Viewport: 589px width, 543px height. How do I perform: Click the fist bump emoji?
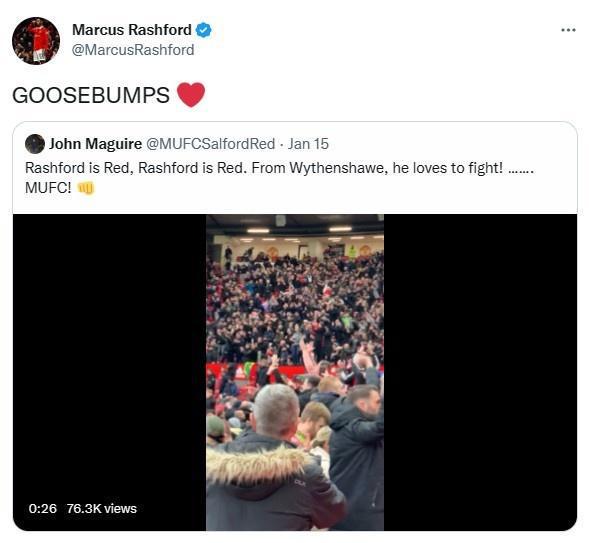click(x=86, y=188)
